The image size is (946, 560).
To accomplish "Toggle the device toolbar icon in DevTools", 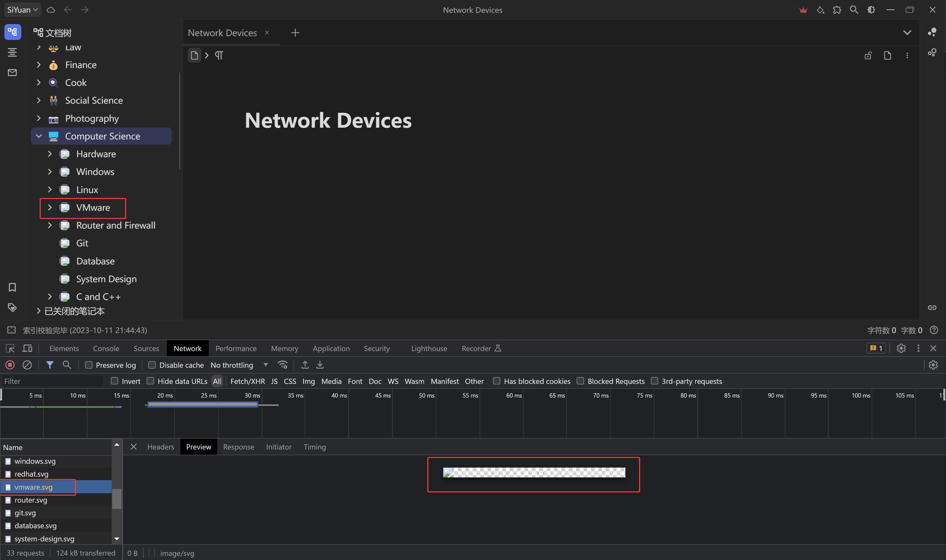I will [27, 348].
